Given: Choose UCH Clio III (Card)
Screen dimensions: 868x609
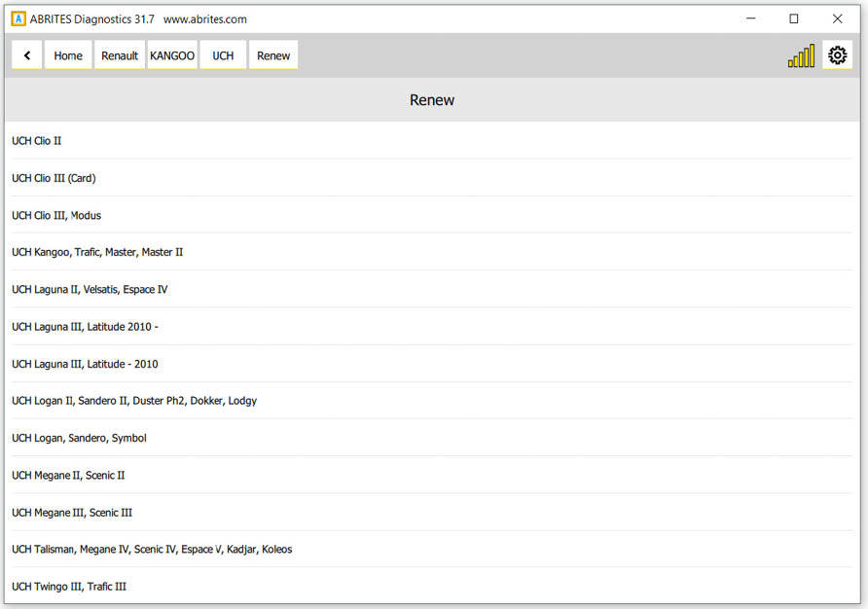Looking at the screenshot, I should click(54, 178).
